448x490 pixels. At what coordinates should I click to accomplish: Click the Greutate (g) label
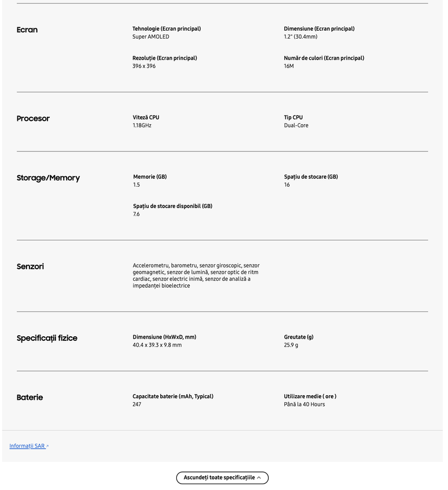coord(298,337)
